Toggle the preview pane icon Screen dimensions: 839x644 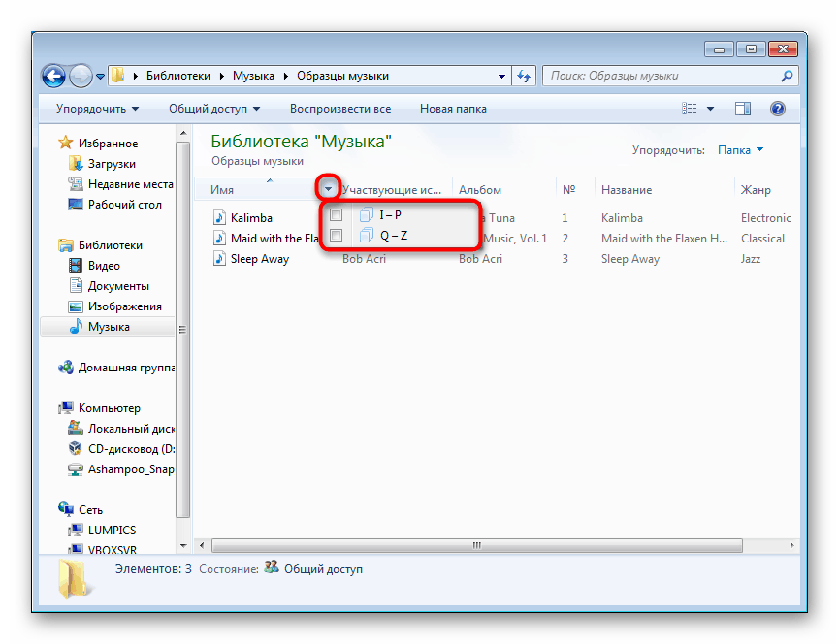[743, 109]
